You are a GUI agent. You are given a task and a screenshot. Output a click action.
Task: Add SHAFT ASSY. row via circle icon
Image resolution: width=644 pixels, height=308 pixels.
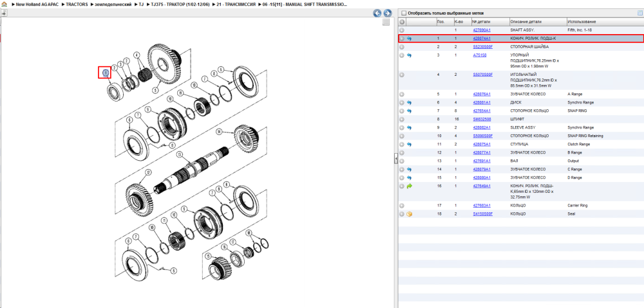(402, 30)
